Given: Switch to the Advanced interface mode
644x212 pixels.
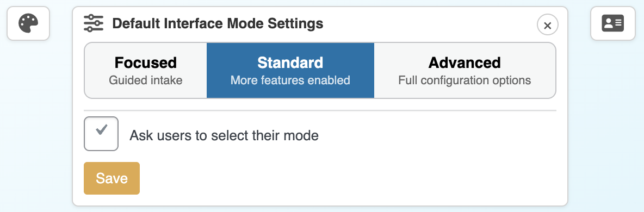Looking at the screenshot, I should click(x=465, y=71).
